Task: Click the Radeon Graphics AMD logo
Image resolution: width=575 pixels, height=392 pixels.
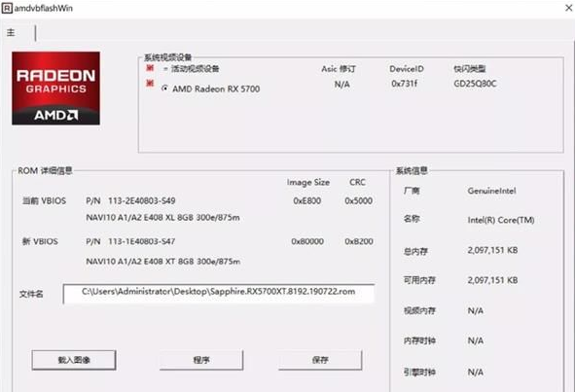Action: click(x=55, y=89)
